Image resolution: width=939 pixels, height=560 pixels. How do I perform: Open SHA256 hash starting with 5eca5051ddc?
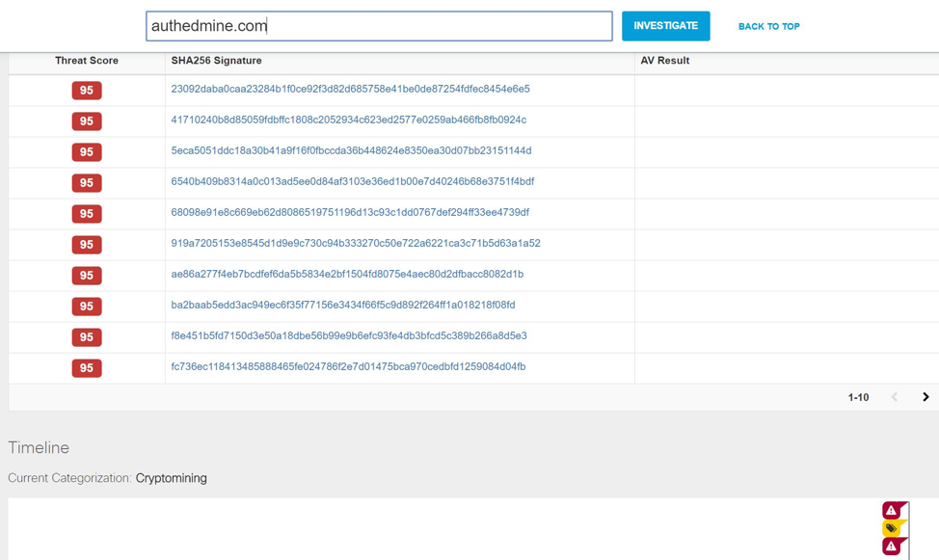tap(351, 150)
